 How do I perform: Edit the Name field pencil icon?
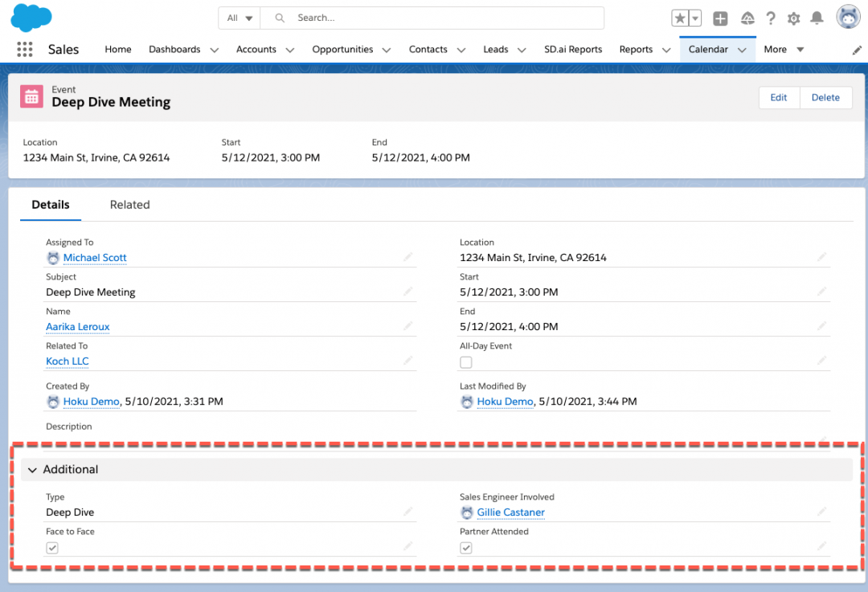[x=408, y=326]
